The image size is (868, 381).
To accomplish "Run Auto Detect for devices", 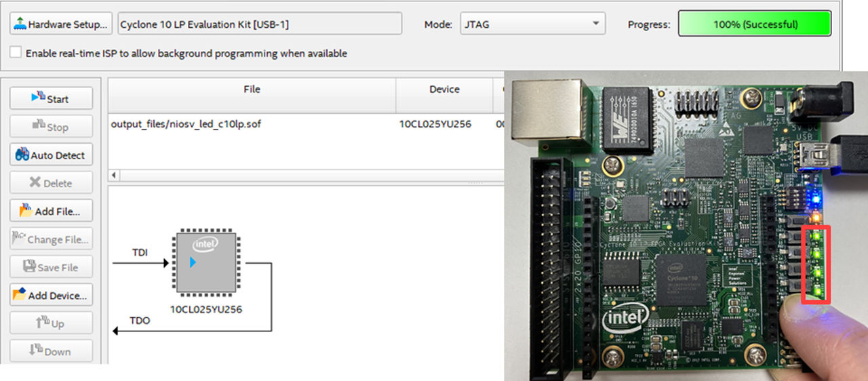I will tap(51, 155).
